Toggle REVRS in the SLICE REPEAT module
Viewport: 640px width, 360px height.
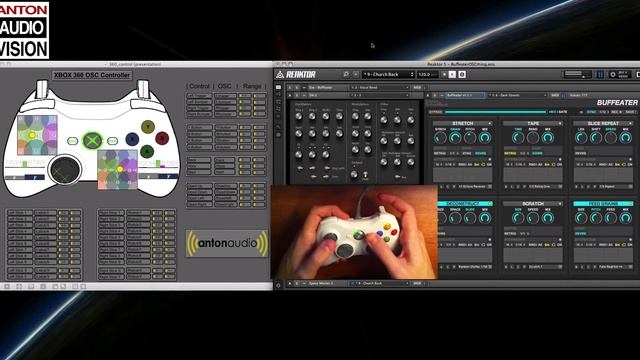point(580,153)
